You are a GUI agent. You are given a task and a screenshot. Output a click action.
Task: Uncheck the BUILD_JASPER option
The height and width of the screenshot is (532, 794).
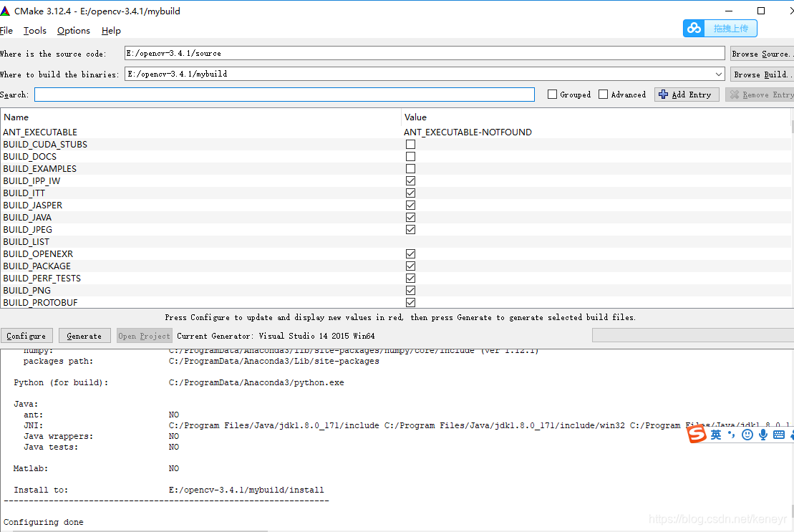[x=411, y=205]
